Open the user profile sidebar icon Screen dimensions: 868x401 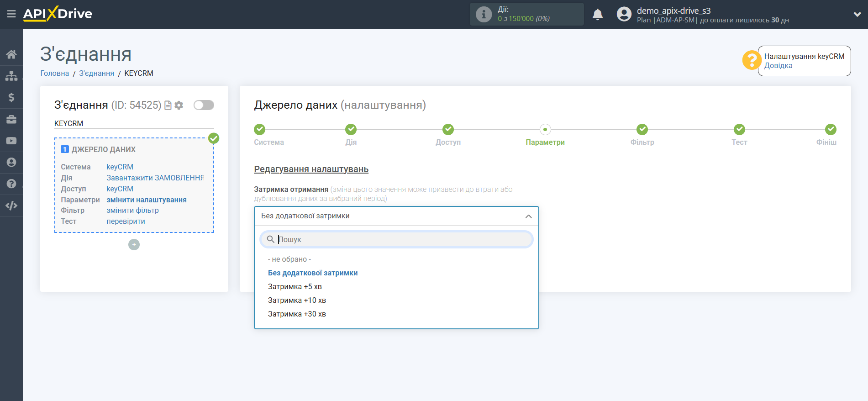[11, 162]
